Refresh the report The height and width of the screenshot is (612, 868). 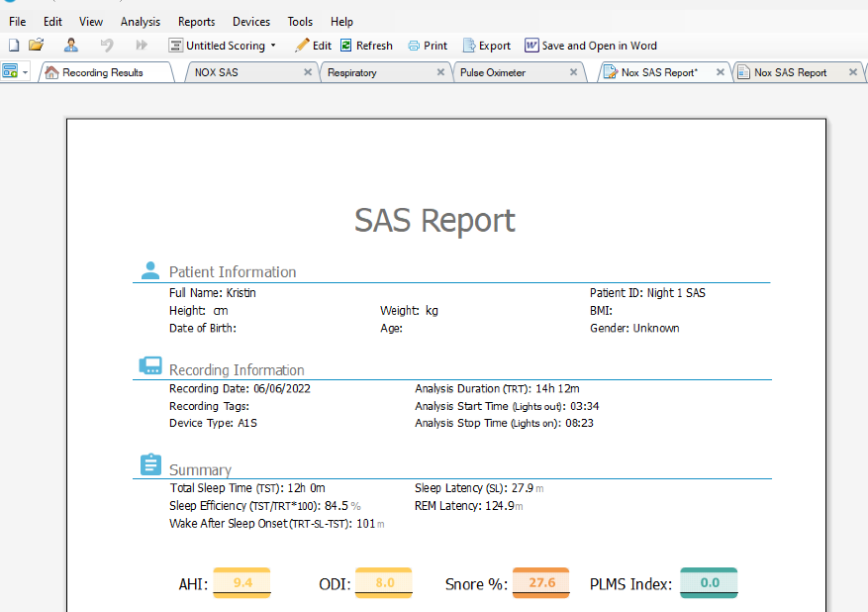366,46
